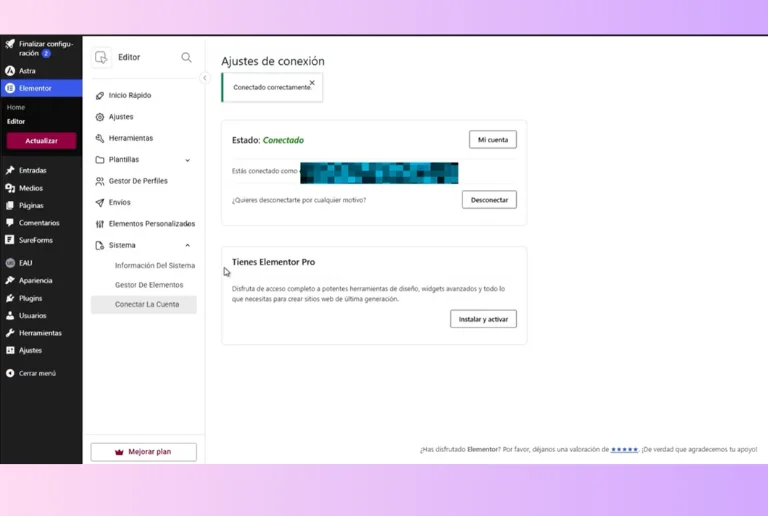Click the Envíos paper plane icon
Image resolution: width=768 pixels, height=516 pixels.
click(100, 202)
